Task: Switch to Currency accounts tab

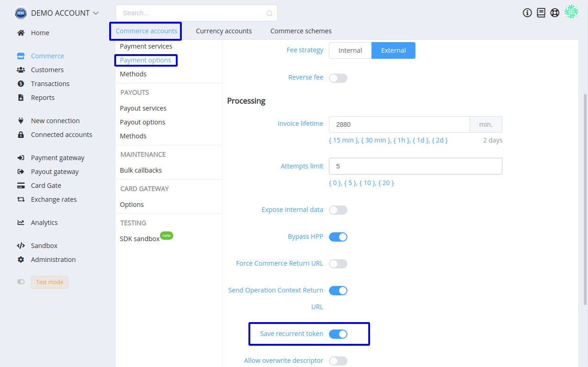Action: tap(224, 31)
